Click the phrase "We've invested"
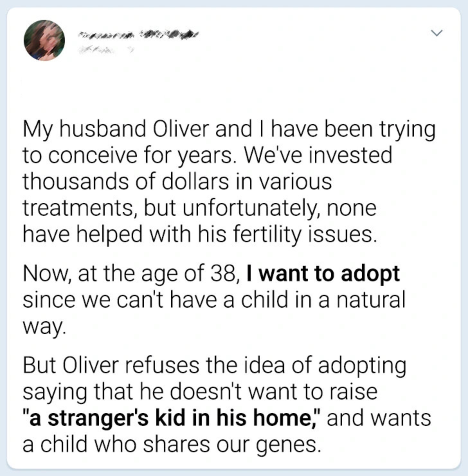Viewport: 468px width, 476px height. pyautogui.click(x=318, y=155)
